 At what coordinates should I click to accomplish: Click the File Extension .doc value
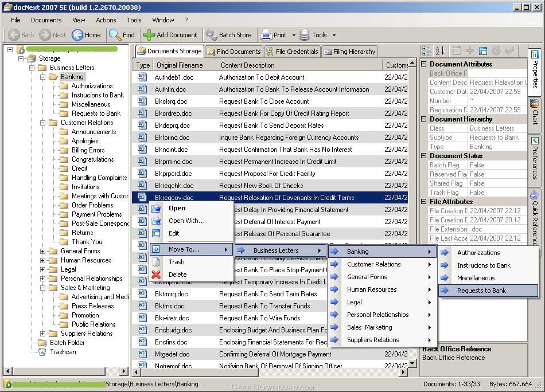tap(497, 229)
